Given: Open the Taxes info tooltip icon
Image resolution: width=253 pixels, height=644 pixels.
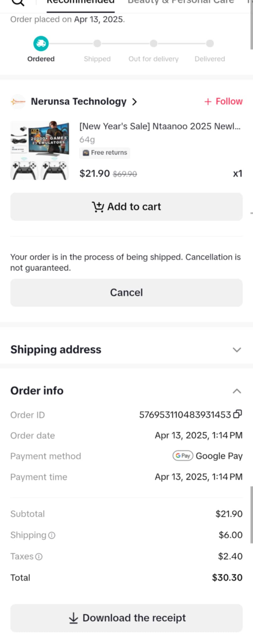Looking at the screenshot, I should pyautogui.click(x=39, y=557).
